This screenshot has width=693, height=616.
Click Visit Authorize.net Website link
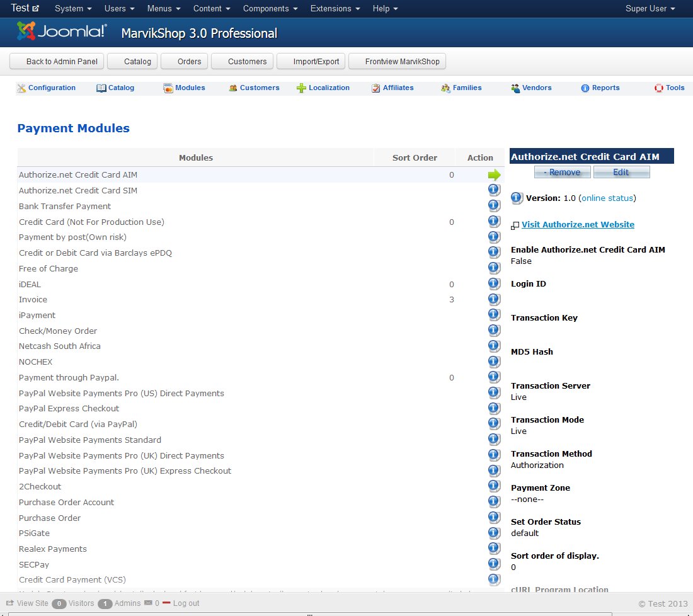tap(578, 224)
